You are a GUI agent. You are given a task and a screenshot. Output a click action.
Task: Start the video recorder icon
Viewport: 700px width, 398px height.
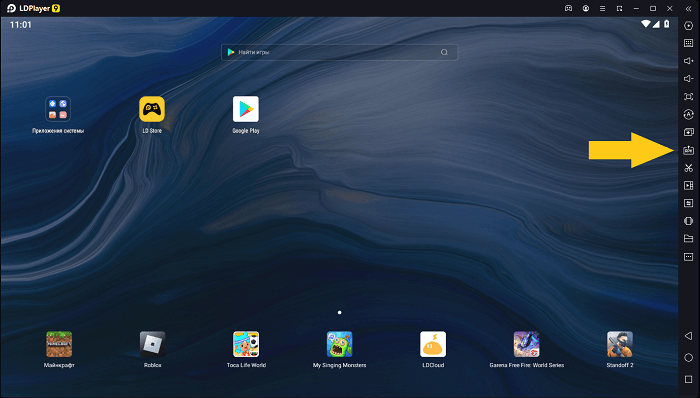(688, 186)
